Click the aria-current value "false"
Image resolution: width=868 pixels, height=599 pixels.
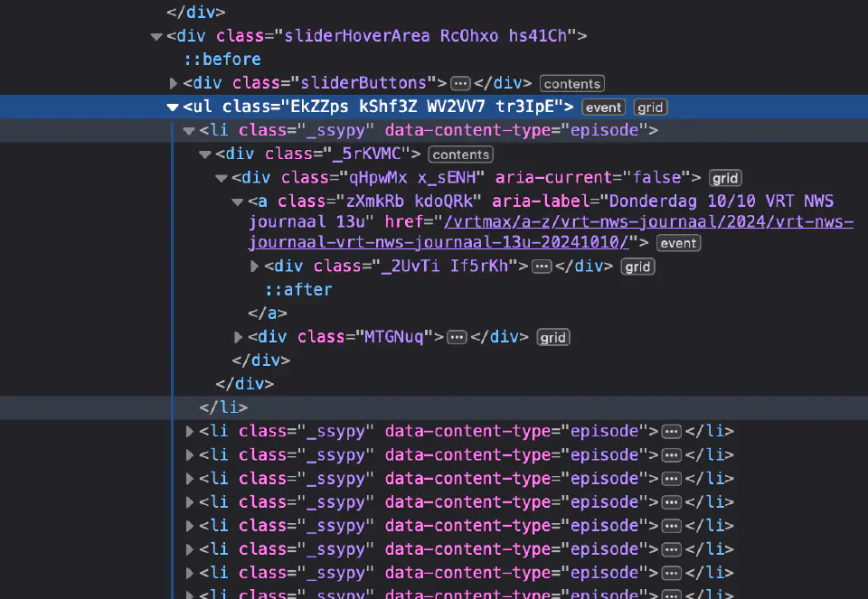pyautogui.click(x=657, y=178)
